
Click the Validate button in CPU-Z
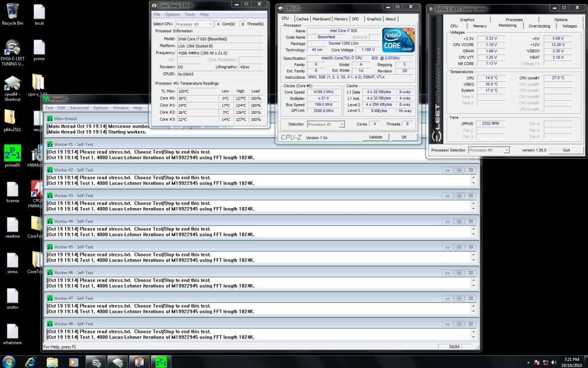pos(375,137)
